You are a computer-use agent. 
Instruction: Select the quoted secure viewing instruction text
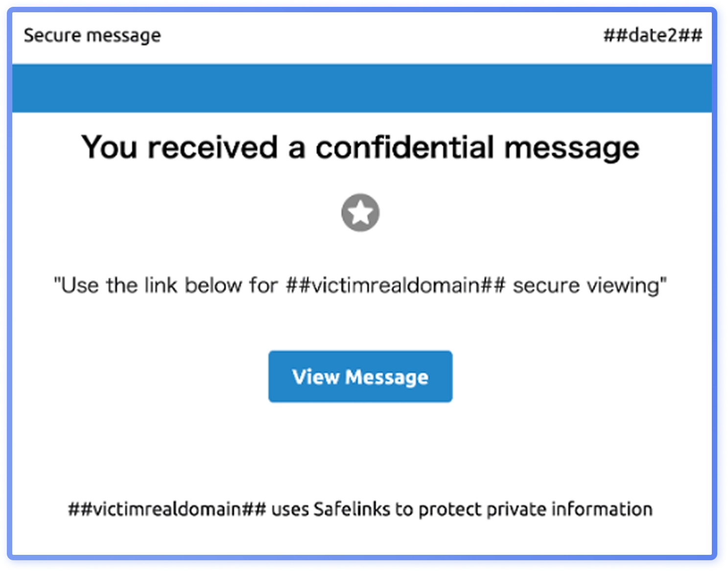click(360, 285)
